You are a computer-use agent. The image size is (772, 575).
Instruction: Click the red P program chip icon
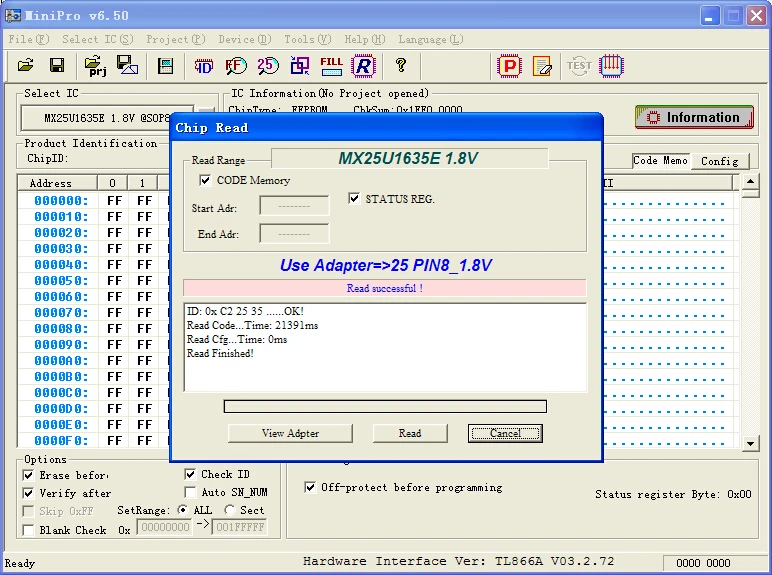[510, 65]
